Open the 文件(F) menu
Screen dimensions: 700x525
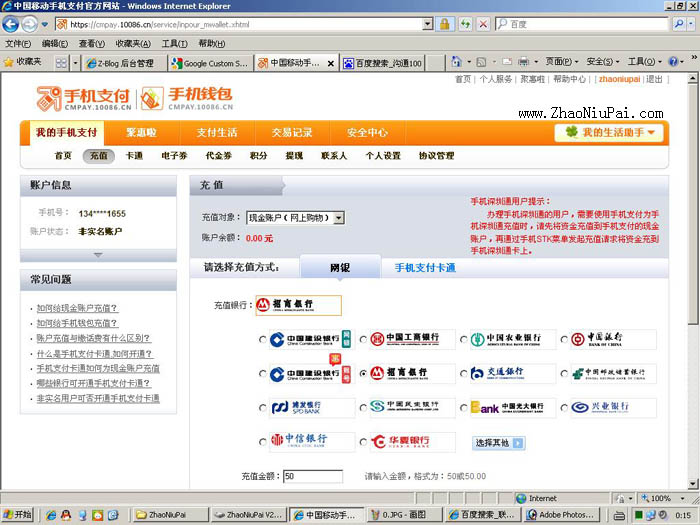(x=18, y=43)
